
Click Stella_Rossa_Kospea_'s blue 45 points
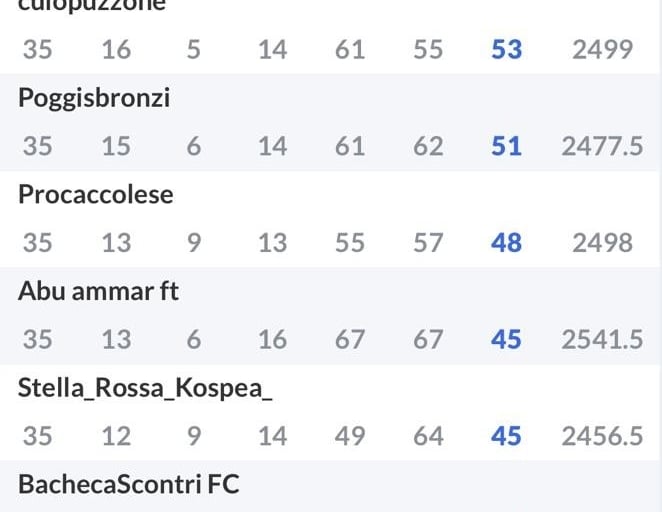506,437
